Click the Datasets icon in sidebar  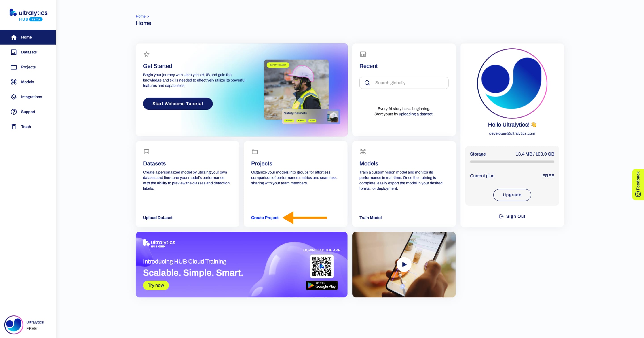pos(14,52)
